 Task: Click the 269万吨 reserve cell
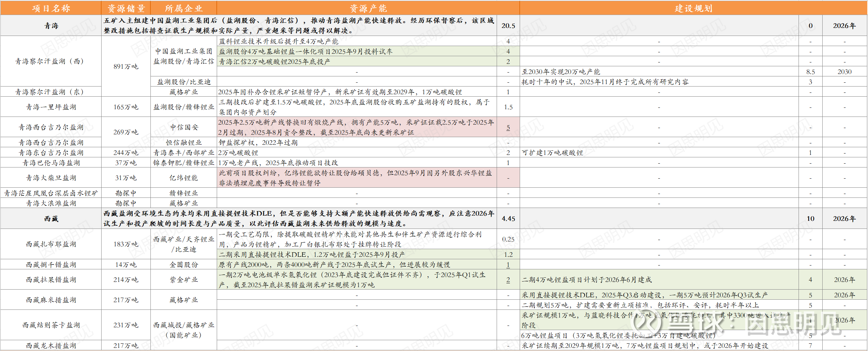click(x=126, y=132)
